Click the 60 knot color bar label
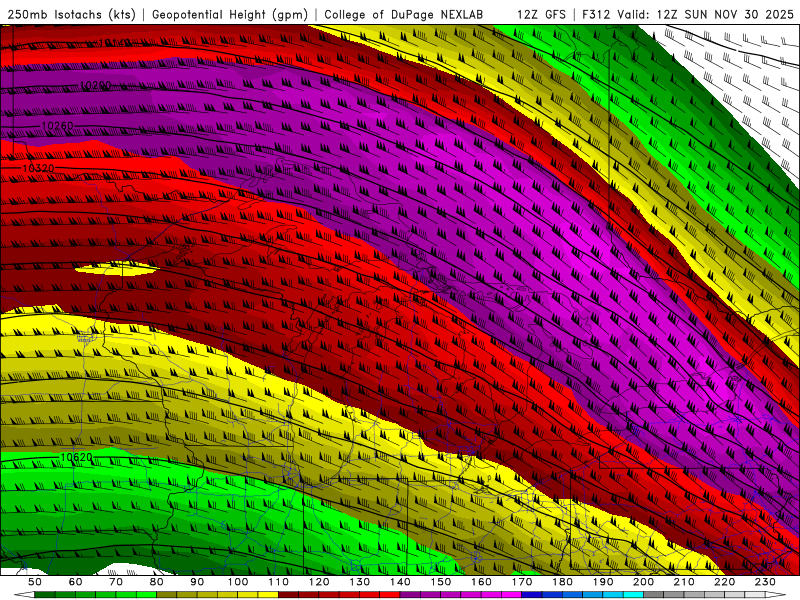 click(x=75, y=582)
